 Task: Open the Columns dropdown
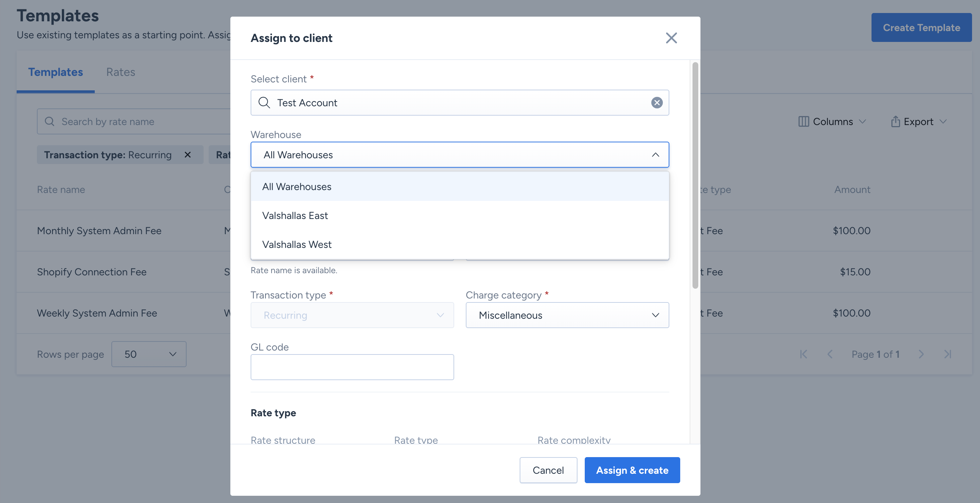pyautogui.click(x=832, y=122)
